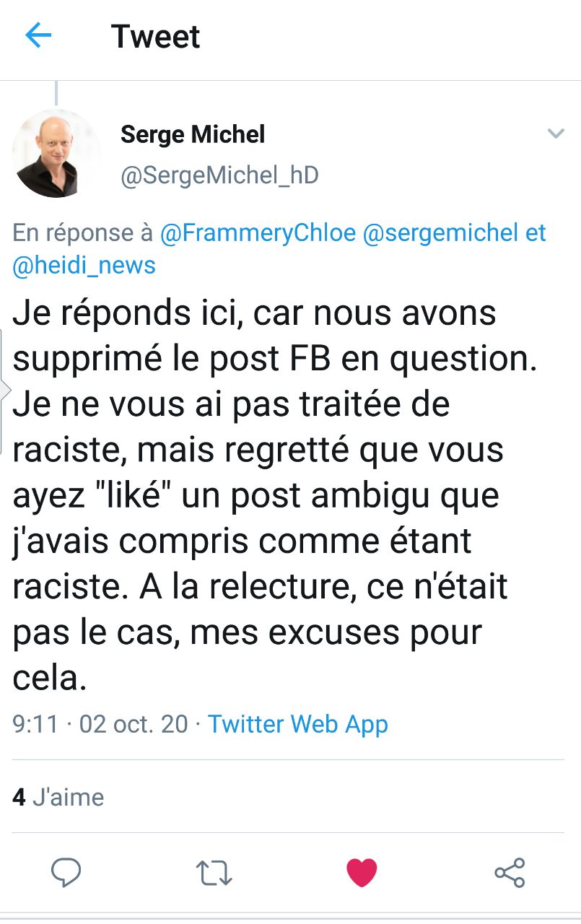581x924 pixels.
Task: Go back using the blue arrow
Action: [x=38, y=35]
